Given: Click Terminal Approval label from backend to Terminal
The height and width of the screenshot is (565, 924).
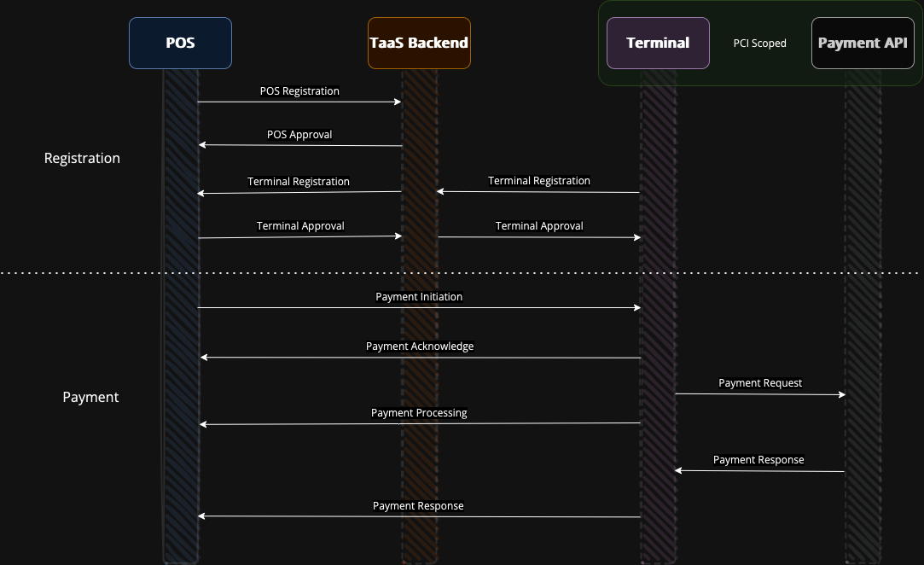Looking at the screenshot, I should [x=539, y=226].
